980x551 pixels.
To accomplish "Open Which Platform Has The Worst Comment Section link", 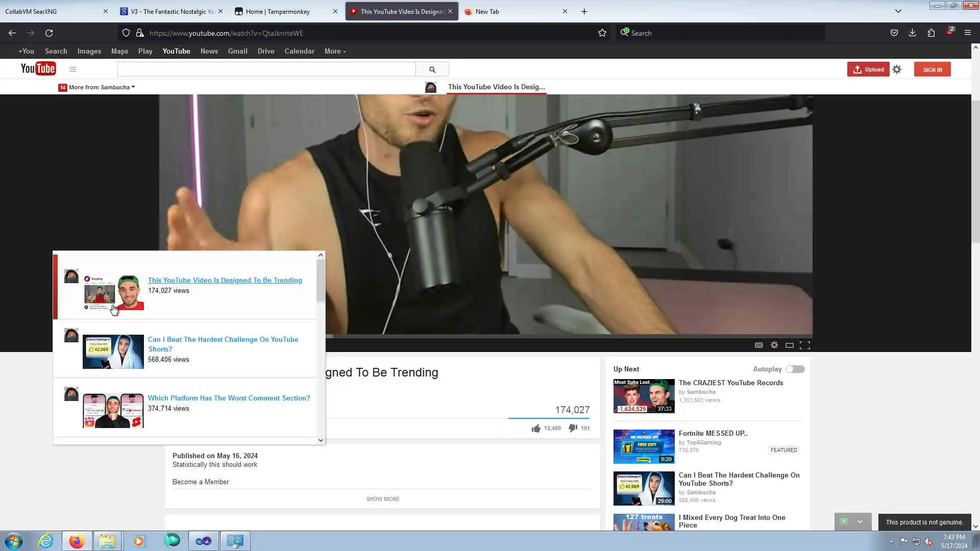I will pyautogui.click(x=229, y=398).
